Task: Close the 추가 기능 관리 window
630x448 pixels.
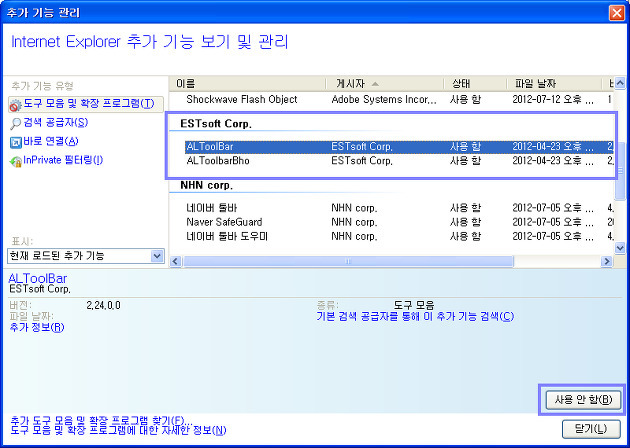Action: coord(616,13)
